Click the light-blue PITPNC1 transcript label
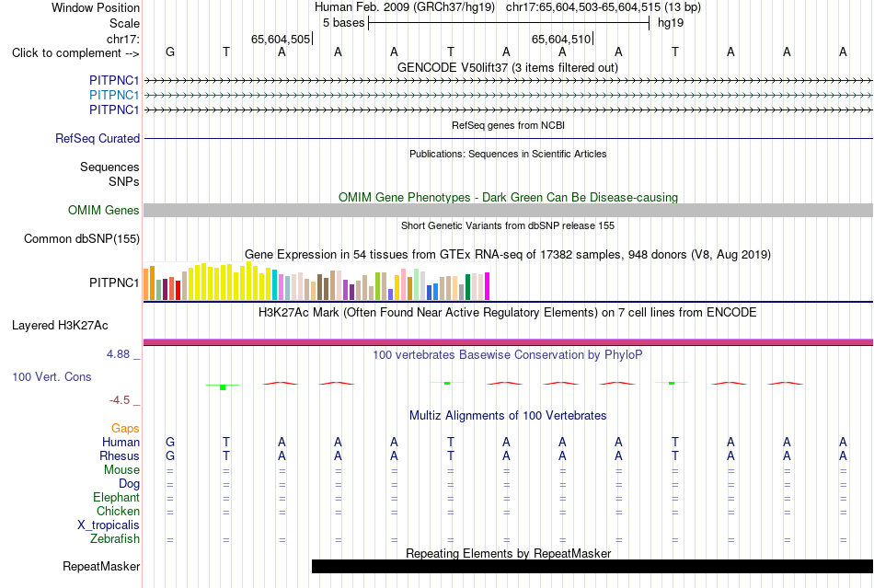The height and width of the screenshot is (588, 874). (x=114, y=96)
